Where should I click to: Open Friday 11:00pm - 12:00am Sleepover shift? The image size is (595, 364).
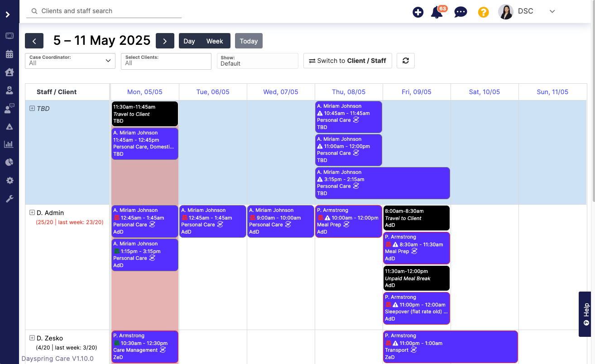(417, 308)
